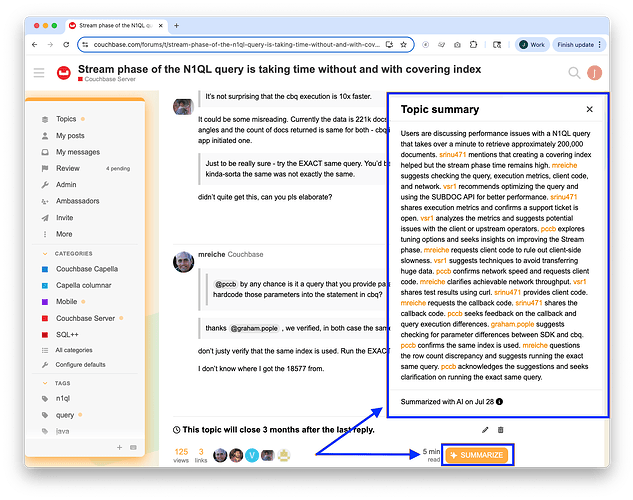Screen dimensions: 633x500
Task: Click the address bar URL
Action: (x=237, y=45)
